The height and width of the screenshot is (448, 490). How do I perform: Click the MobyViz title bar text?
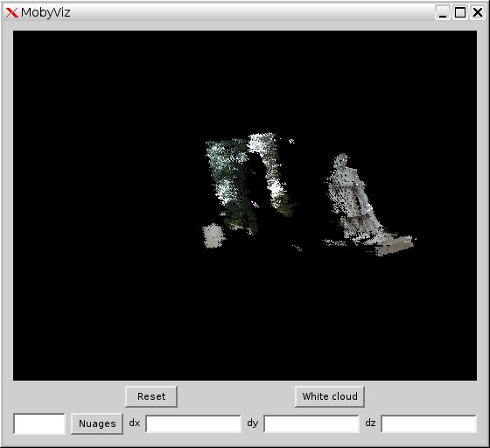[45, 13]
